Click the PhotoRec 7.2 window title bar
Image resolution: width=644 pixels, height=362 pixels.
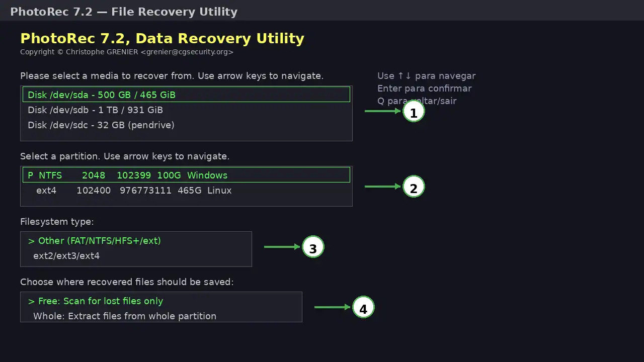322,11
